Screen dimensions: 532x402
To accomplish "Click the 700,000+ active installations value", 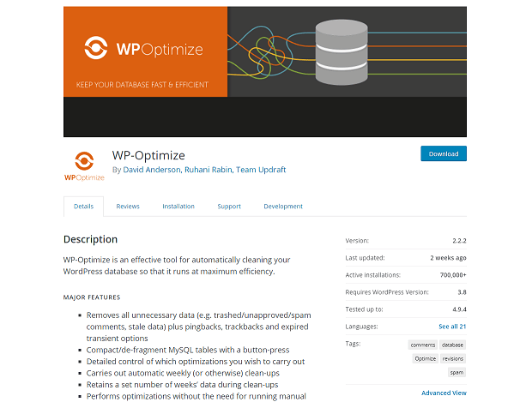I will [453, 275].
